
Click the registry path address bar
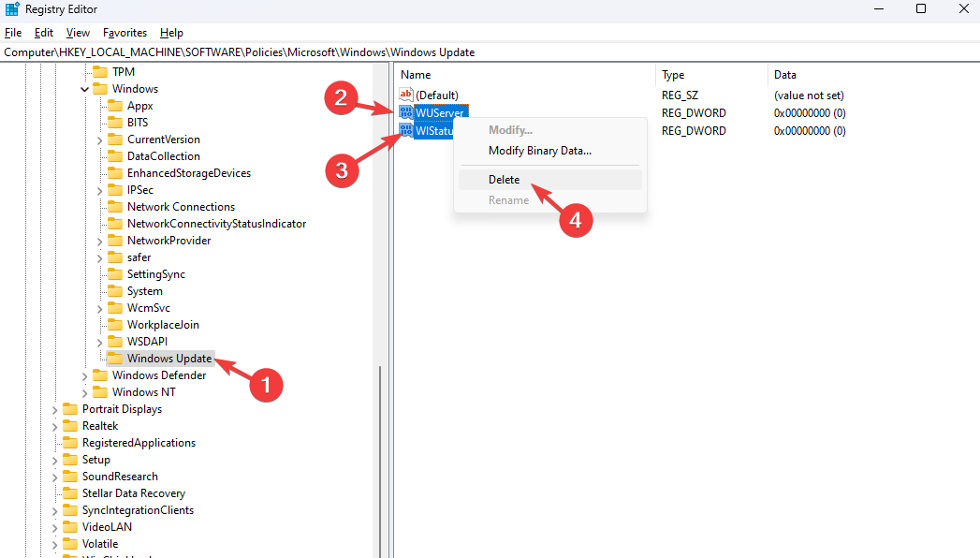(490, 52)
